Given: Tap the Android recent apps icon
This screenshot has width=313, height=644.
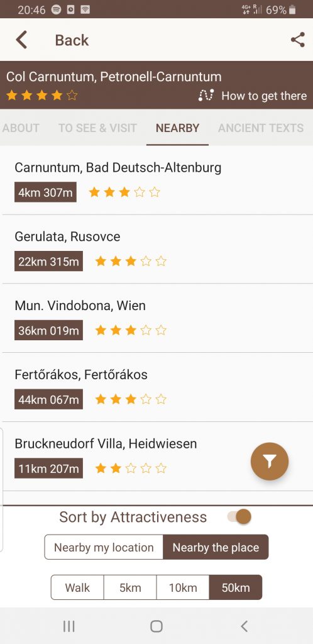Looking at the screenshot, I should tap(69, 626).
